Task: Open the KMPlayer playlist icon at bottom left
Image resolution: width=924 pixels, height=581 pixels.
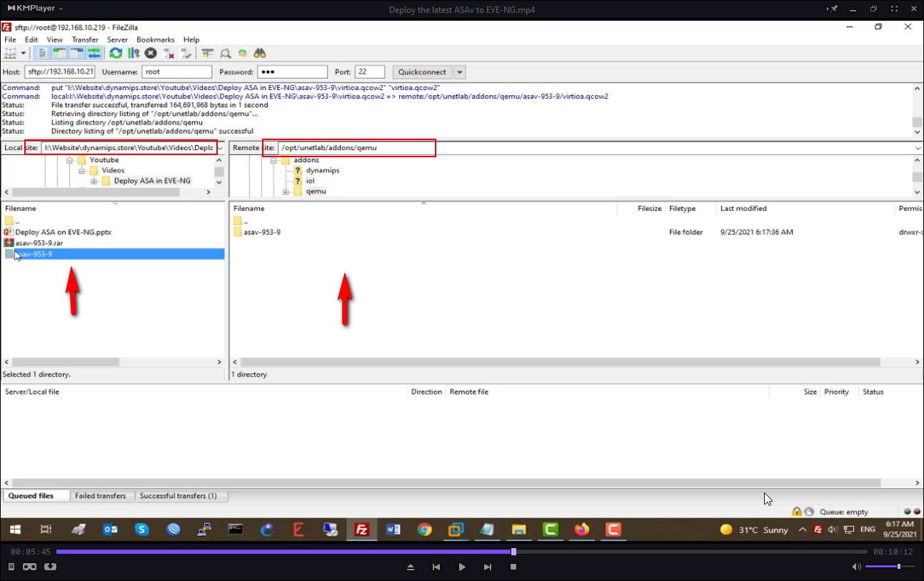Action: coord(11,567)
